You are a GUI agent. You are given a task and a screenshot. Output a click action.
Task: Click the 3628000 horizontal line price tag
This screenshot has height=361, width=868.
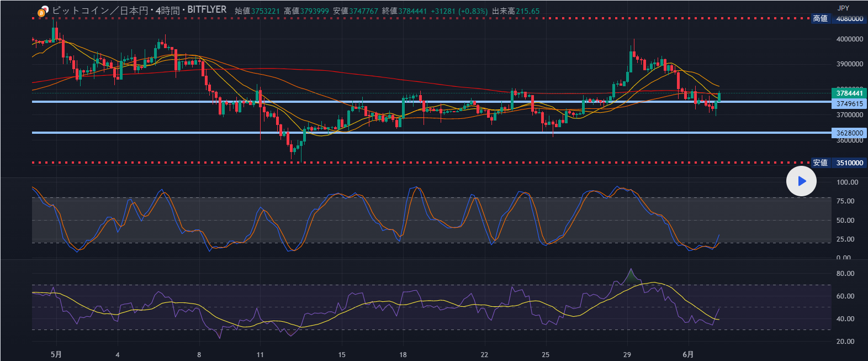pyautogui.click(x=849, y=133)
